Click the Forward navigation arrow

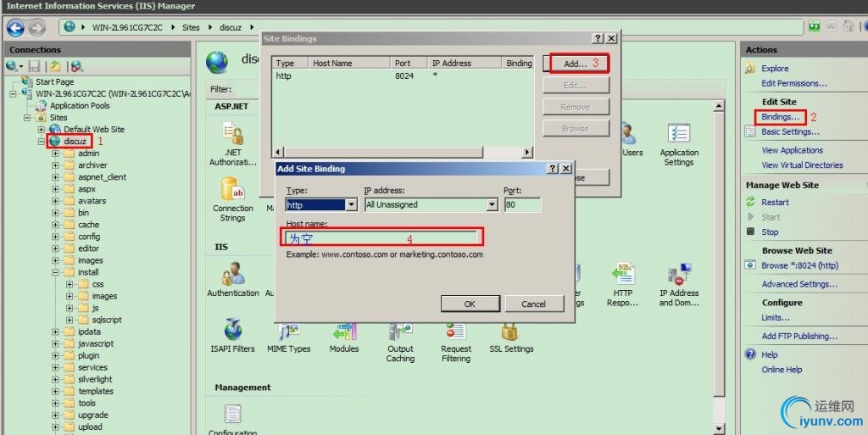[36, 27]
